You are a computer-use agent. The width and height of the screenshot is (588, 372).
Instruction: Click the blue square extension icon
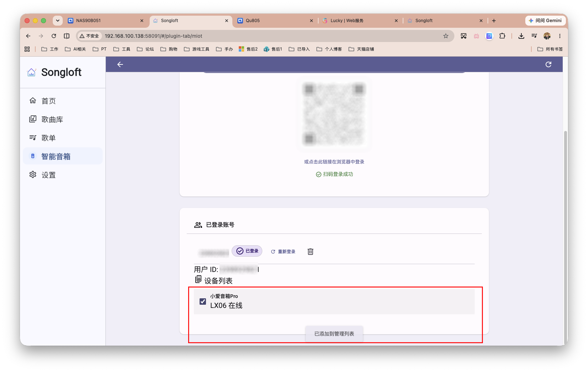coord(489,36)
